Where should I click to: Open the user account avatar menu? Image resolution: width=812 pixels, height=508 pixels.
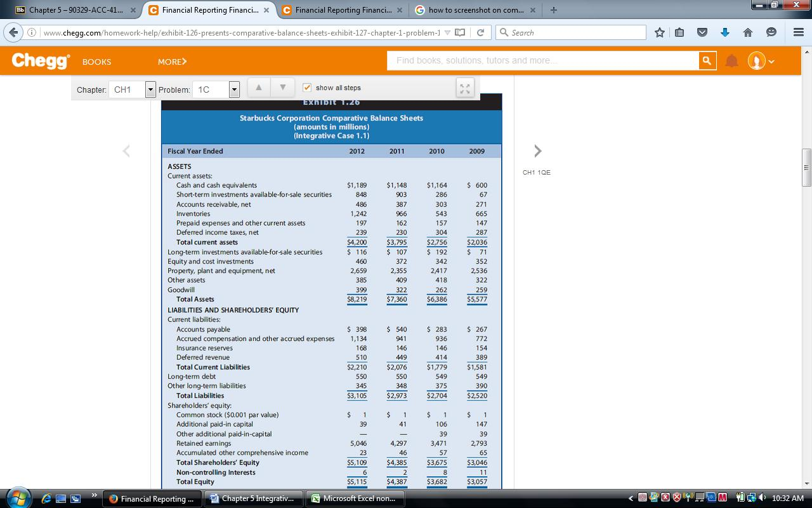coord(761,61)
